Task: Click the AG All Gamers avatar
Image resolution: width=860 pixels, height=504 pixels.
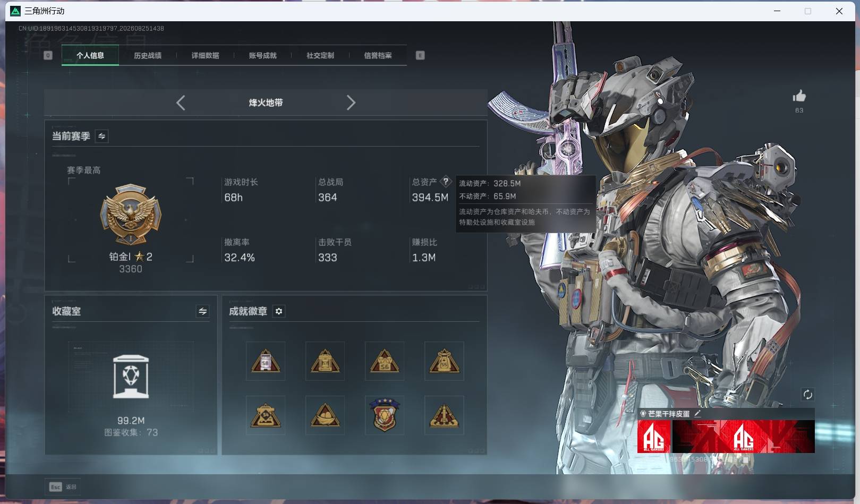Action: (654, 437)
